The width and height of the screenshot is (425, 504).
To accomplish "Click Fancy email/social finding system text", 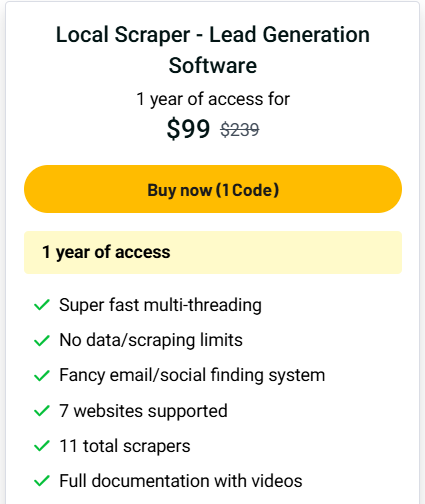I will (x=192, y=375).
